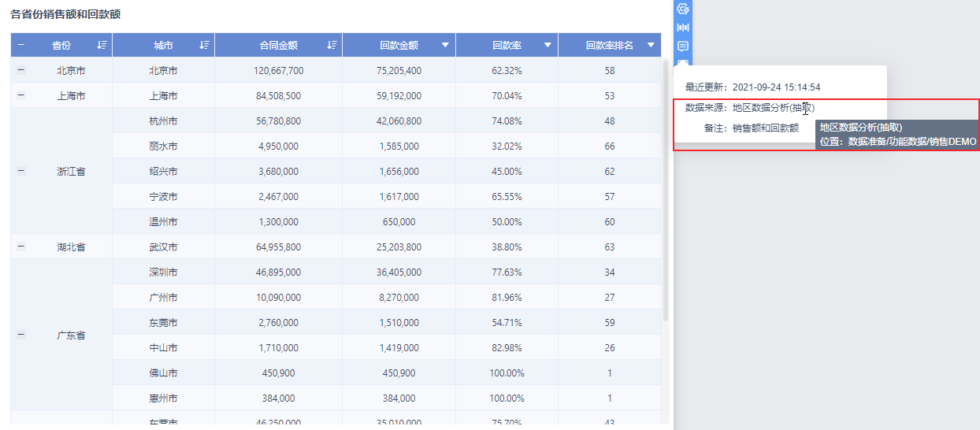Viewport: 980px width, 430px height.
Task: Select the 东莞市 city cell
Action: pos(163,322)
